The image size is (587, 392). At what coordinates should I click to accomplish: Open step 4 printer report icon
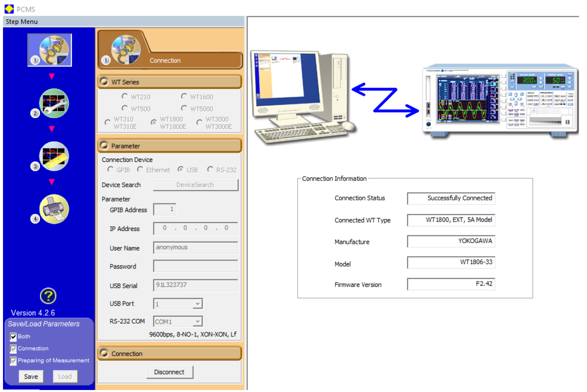coord(53,209)
